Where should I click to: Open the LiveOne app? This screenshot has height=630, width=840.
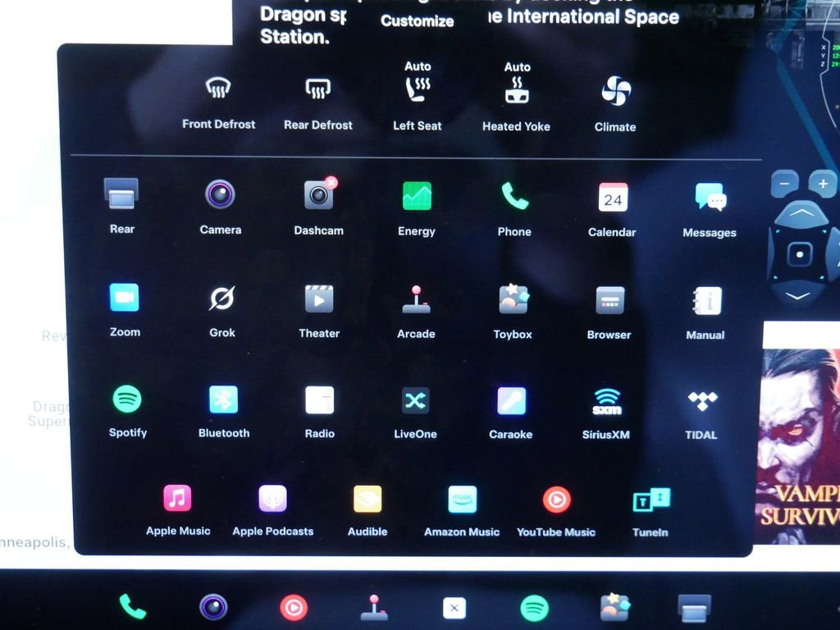(x=416, y=413)
